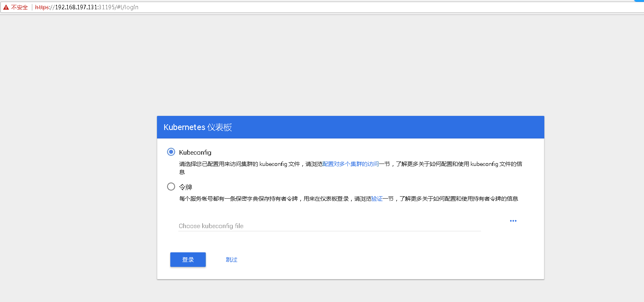Screen dimensions: 644x302
Task: Click the browser address bar URL
Action: tap(87, 7)
